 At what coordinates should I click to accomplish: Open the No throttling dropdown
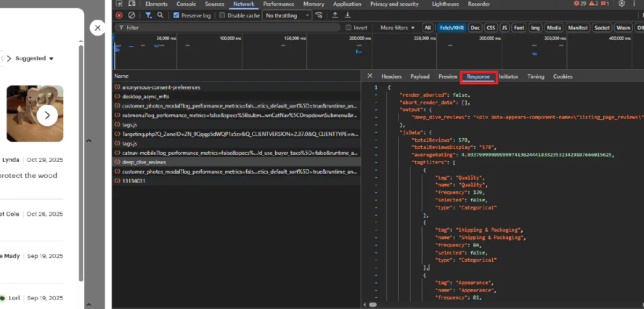tap(287, 16)
